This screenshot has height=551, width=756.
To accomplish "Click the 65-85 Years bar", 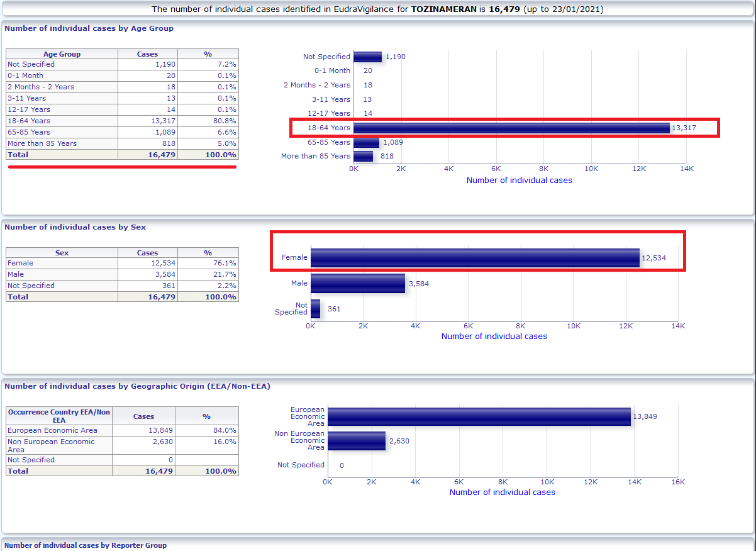I will 366,143.
